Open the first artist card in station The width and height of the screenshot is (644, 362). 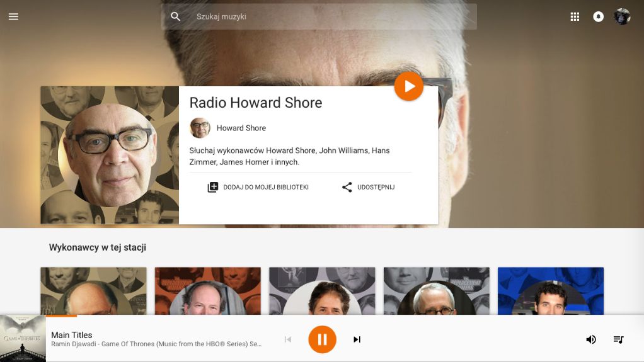[94, 291]
